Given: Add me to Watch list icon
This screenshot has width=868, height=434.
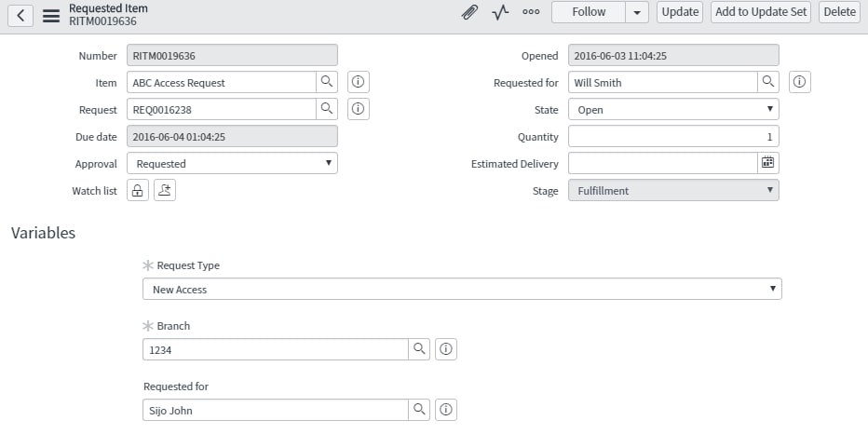Looking at the screenshot, I should pos(165,190).
